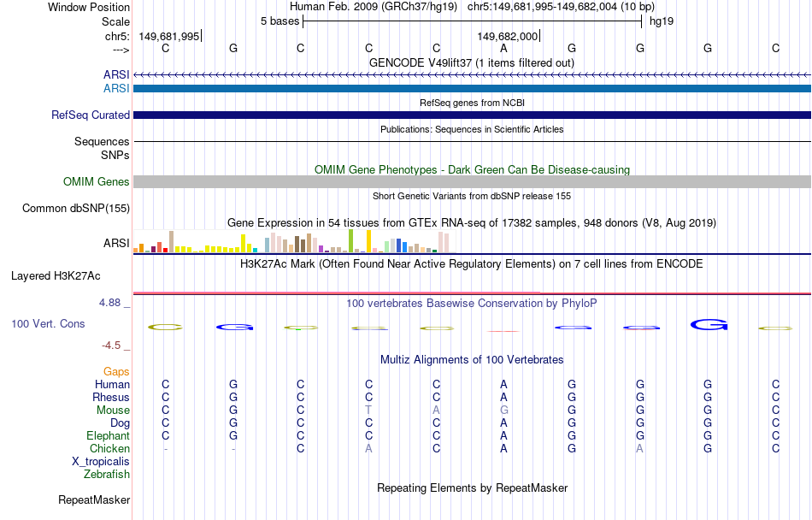
Task: Click the single A base in the top sequence row
Action: [503, 48]
